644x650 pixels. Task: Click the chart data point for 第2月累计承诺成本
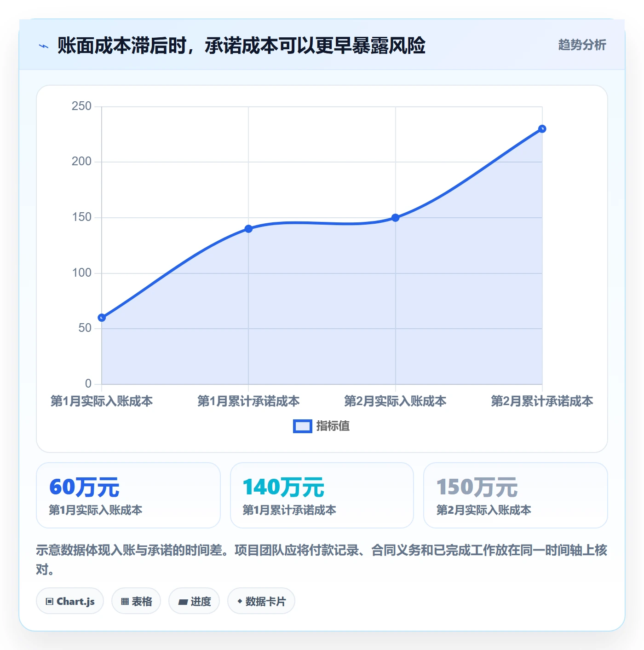click(542, 129)
